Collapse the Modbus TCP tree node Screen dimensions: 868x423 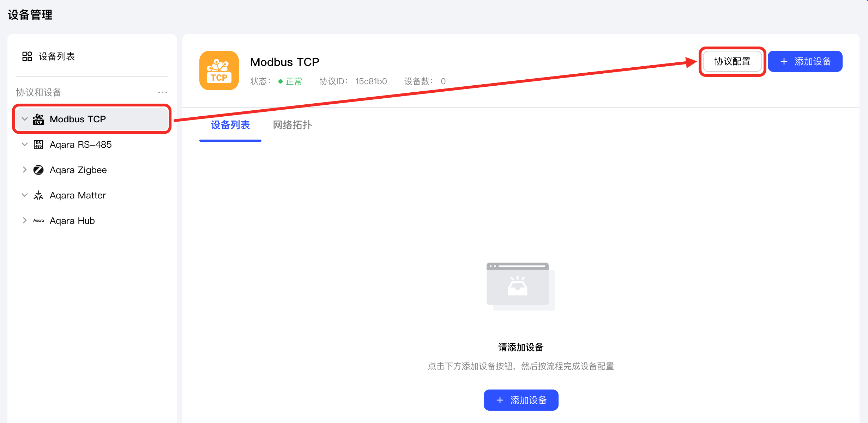pyautogui.click(x=25, y=119)
